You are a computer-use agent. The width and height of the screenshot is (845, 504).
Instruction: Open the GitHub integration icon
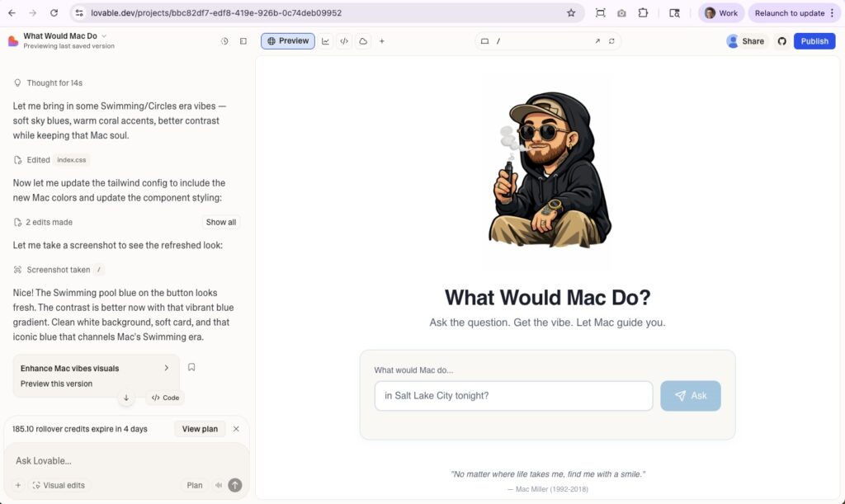[x=781, y=41]
